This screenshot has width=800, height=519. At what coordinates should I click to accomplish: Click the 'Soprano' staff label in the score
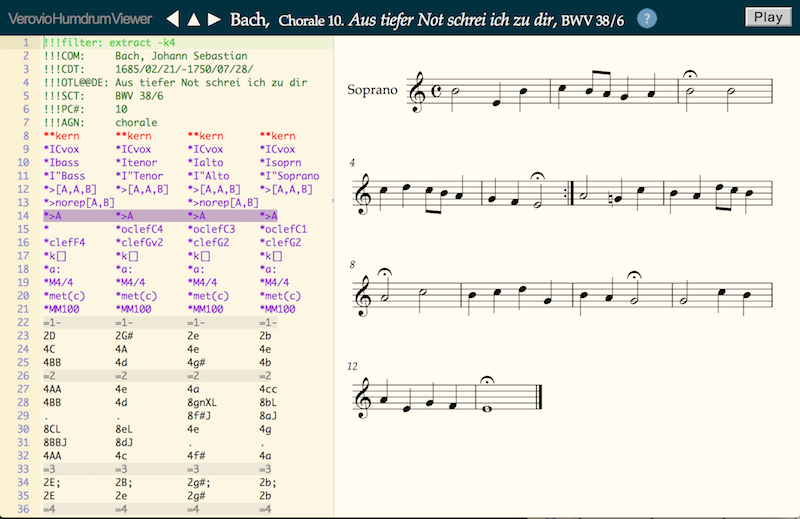coord(372,90)
